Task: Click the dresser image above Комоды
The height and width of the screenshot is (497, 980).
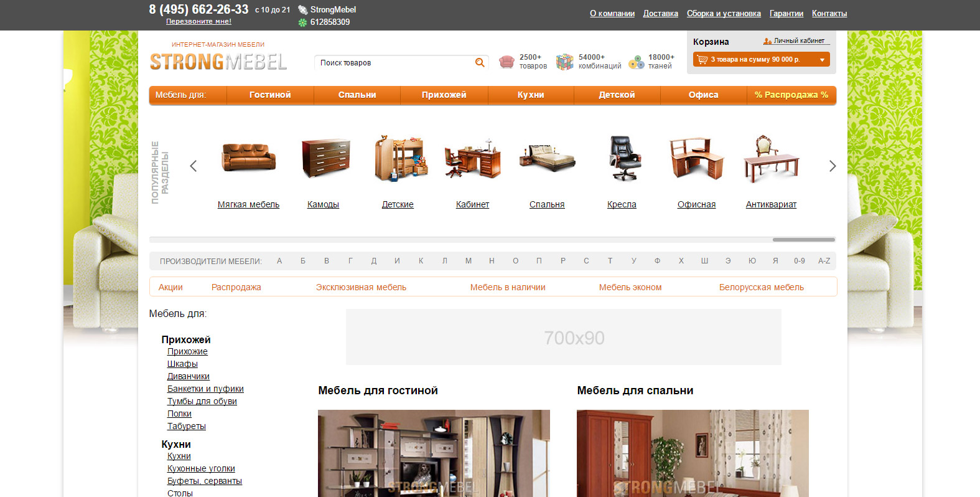Action: (325, 158)
